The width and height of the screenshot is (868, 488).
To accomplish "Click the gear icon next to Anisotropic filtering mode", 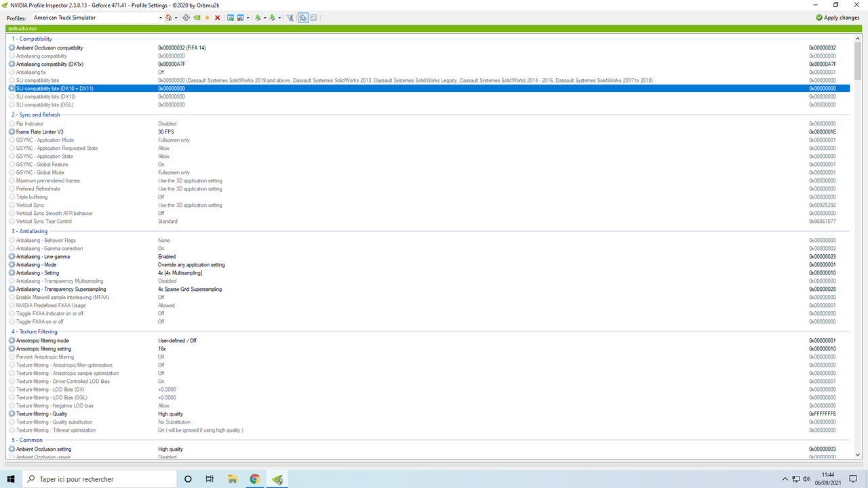I will [12, 341].
